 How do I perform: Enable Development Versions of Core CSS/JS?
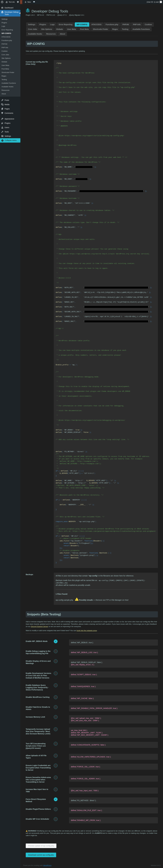[56, 673]
